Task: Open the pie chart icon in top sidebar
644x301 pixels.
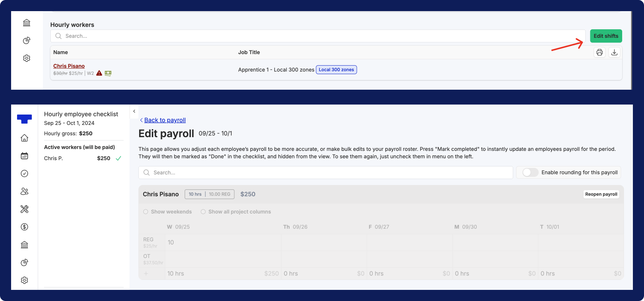Action: pos(27,40)
